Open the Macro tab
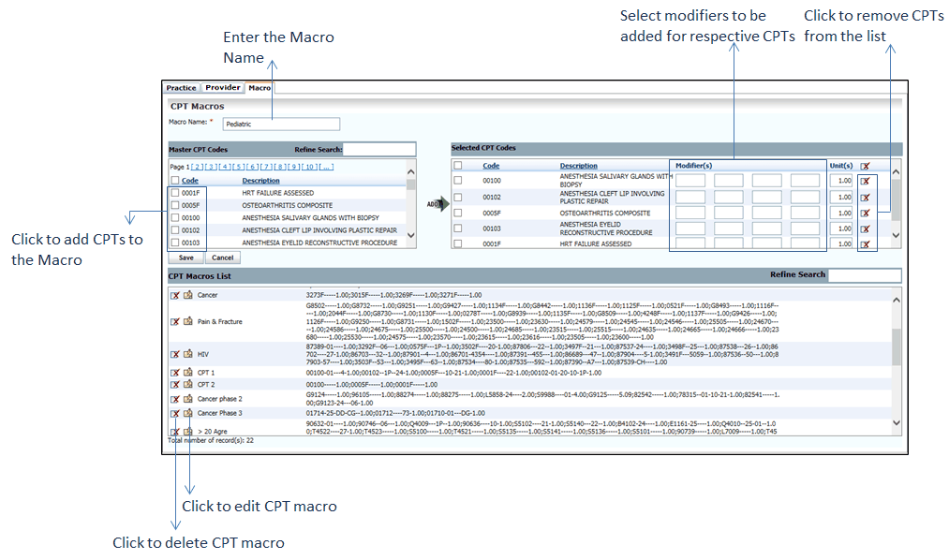The width and height of the screenshot is (949, 560). (259, 88)
